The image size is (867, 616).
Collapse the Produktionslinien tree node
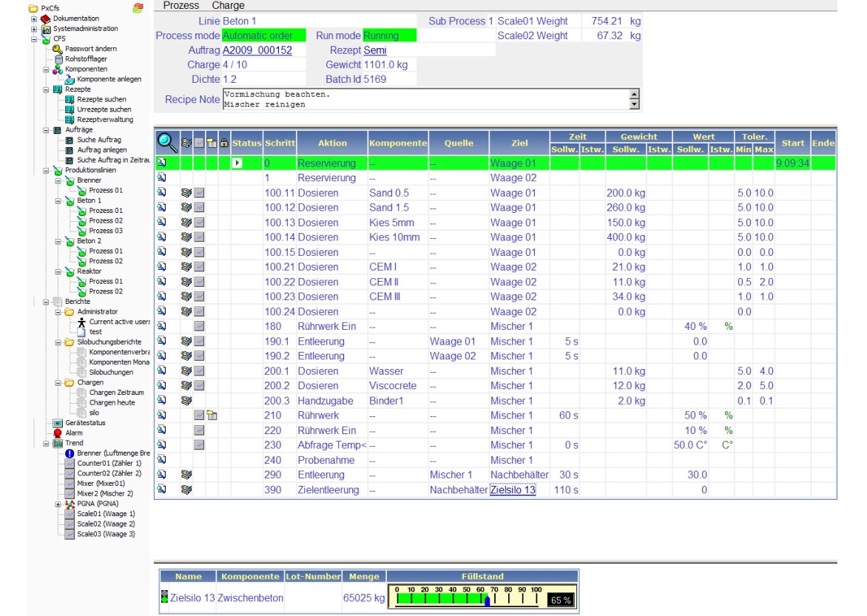pos(46,170)
